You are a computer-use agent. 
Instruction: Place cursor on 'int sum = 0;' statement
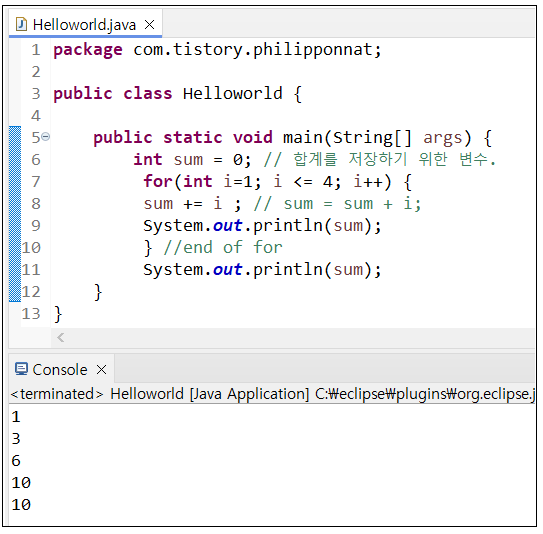pos(193,160)
